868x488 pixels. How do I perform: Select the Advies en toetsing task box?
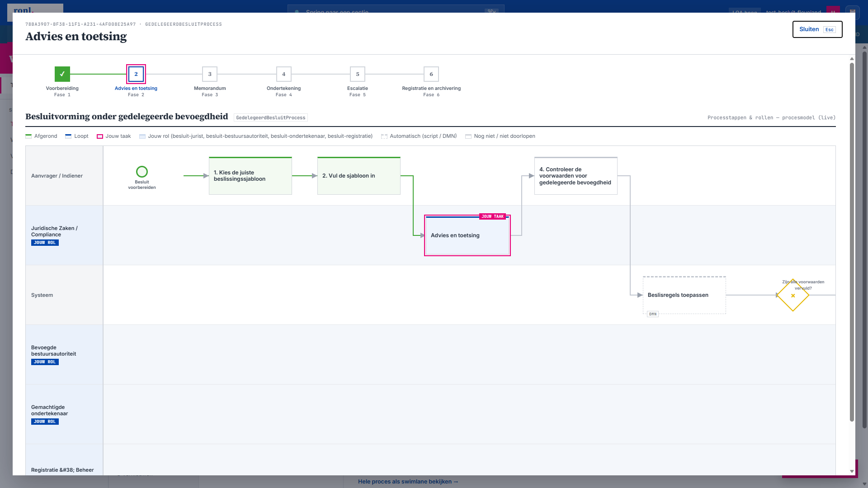click(467, 235)
